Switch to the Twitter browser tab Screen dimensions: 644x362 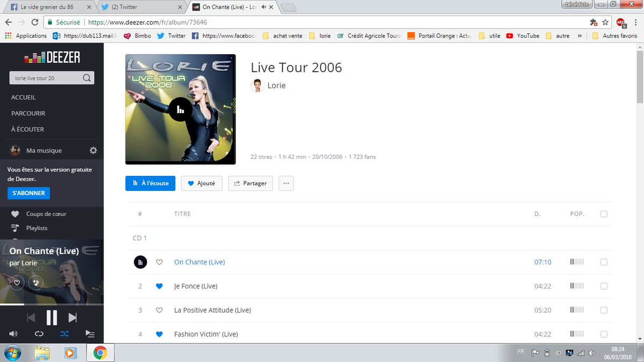(141, 7)
